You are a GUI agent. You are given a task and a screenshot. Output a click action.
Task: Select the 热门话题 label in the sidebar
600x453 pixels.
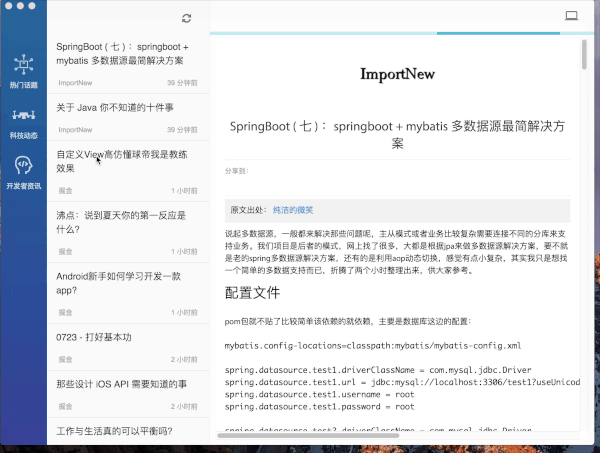click(x=23, y=85)
